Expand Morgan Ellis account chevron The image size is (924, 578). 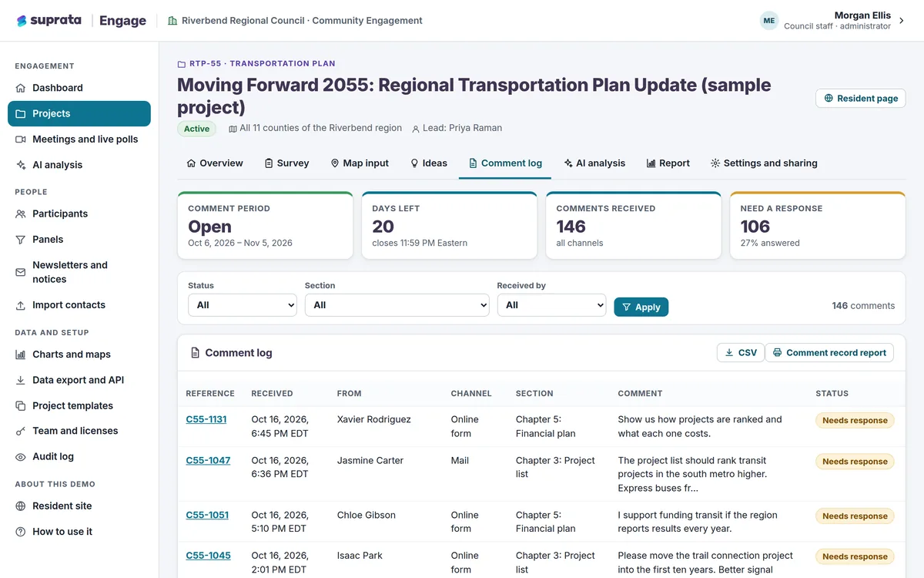tap(902, 21)
